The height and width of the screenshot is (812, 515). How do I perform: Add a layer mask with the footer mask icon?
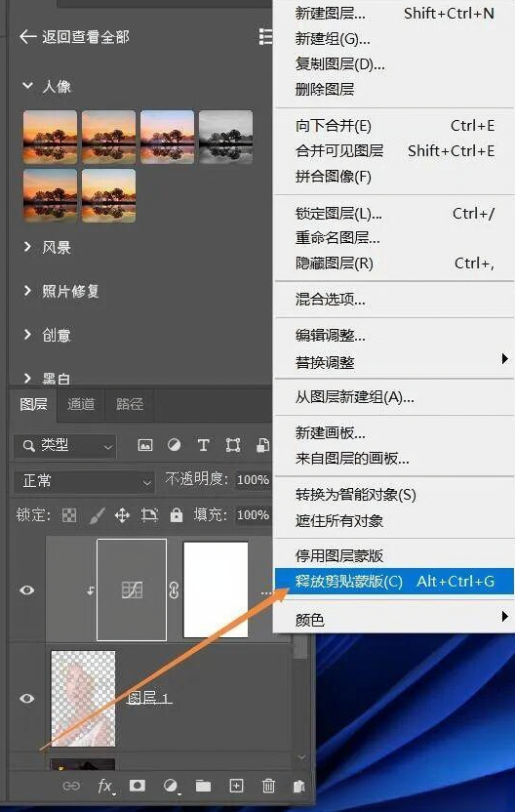[138, 786]
